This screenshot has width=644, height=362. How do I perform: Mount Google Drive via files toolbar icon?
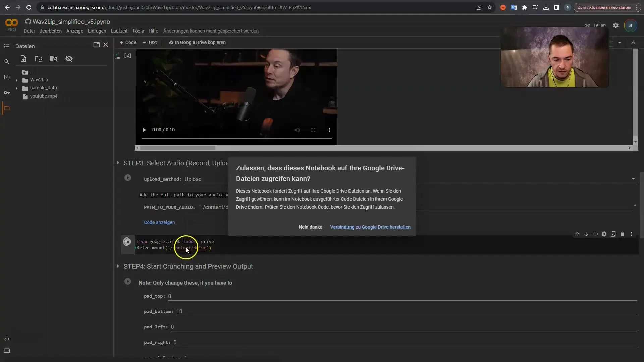tap(54, 59)
